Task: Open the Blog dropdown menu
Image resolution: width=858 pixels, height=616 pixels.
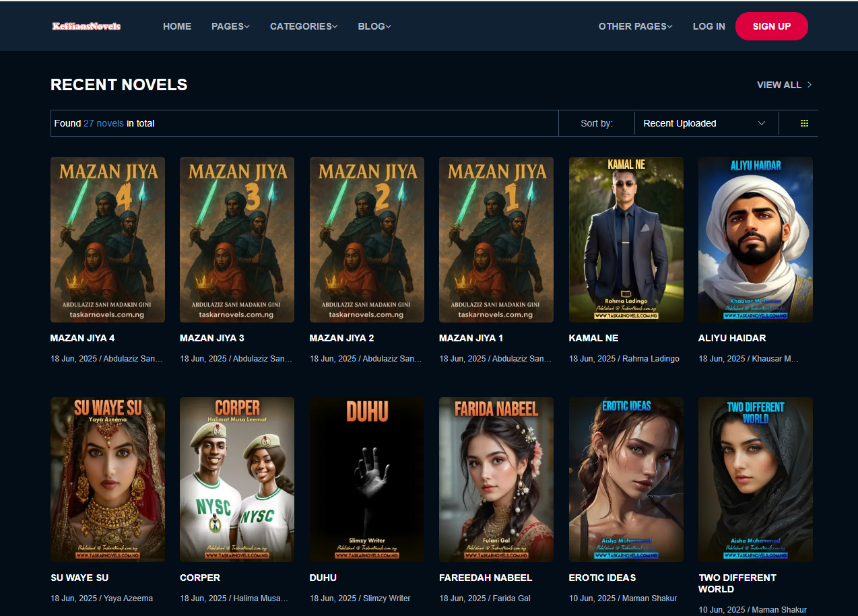Action: point(374,26)
